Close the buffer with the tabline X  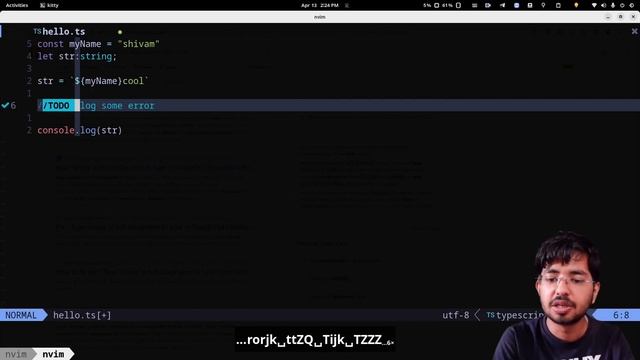[x=634, y=31]
